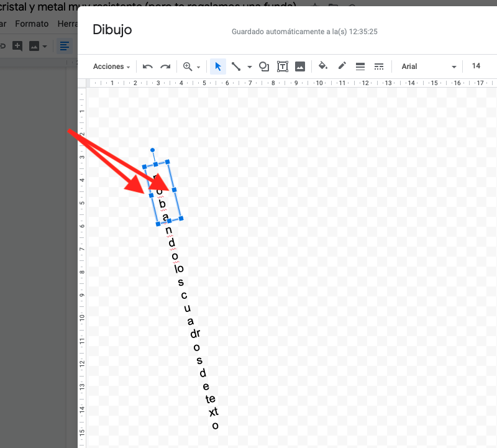Toggle left alignment in the Docs toolbar
Screen dimensions: 497x448
pos(64,46)
